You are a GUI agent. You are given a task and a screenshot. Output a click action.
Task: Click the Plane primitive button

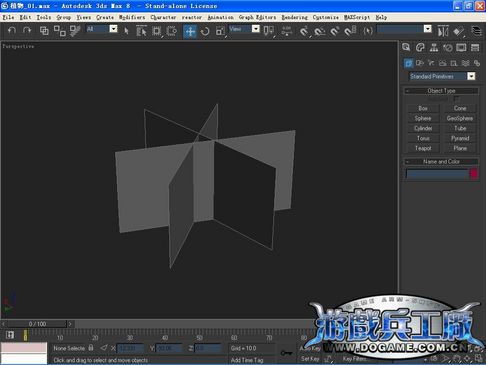coord(460,148)
